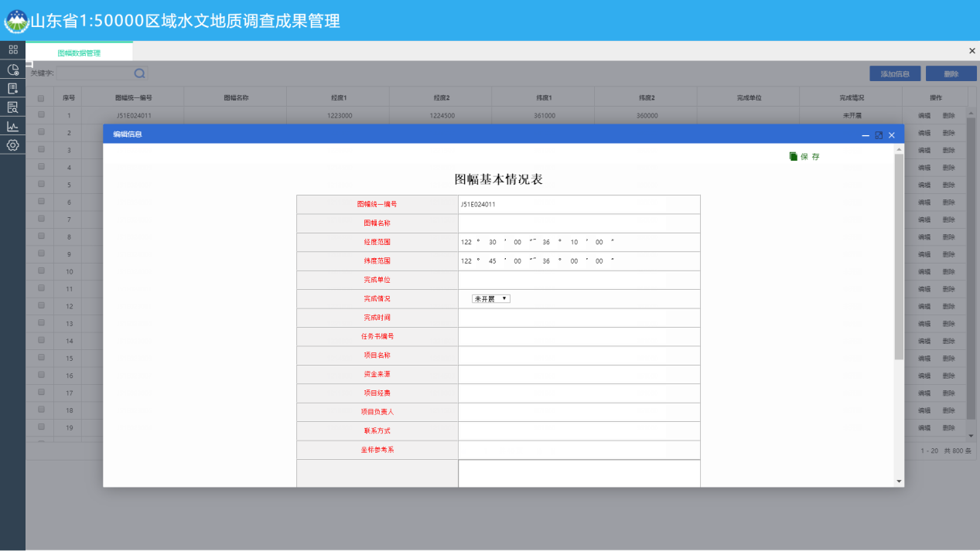The width and height of the screenshot is (980, 551).
Task: Select the document search icon in sidebar
Action: (12, 107)
